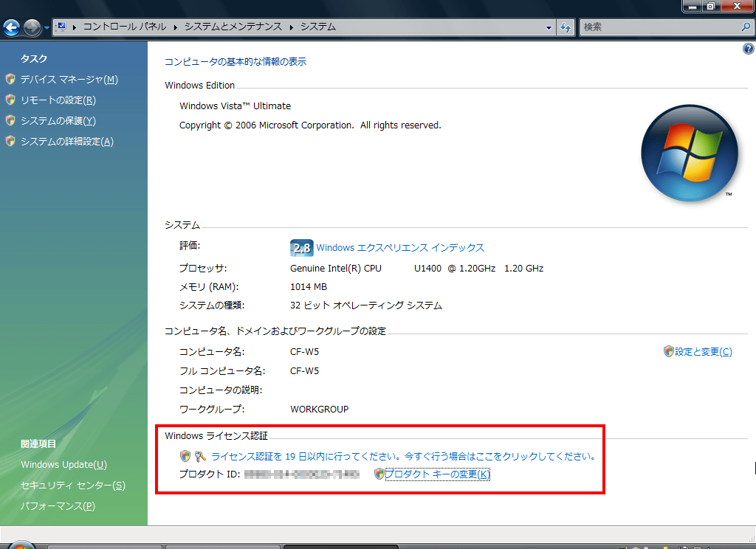756x549 pixels.
Task: Expand the arrow before コントロール パネル breadcrumb
Action: (75, 27)
